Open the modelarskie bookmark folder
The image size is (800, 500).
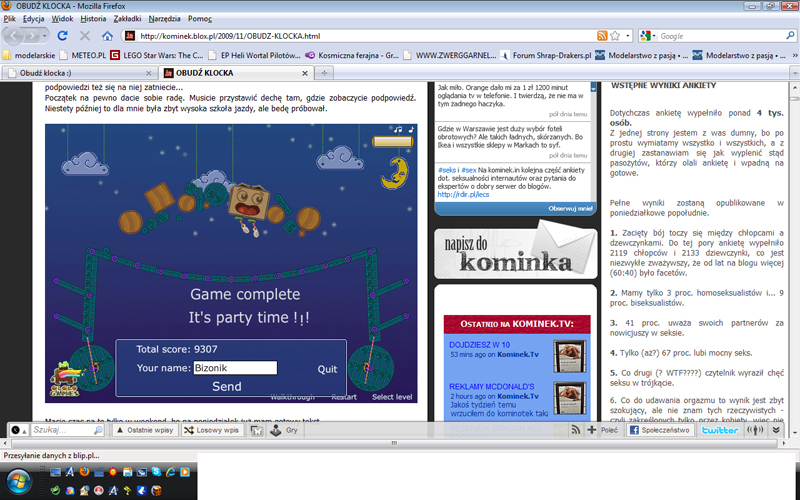(29, 55)
